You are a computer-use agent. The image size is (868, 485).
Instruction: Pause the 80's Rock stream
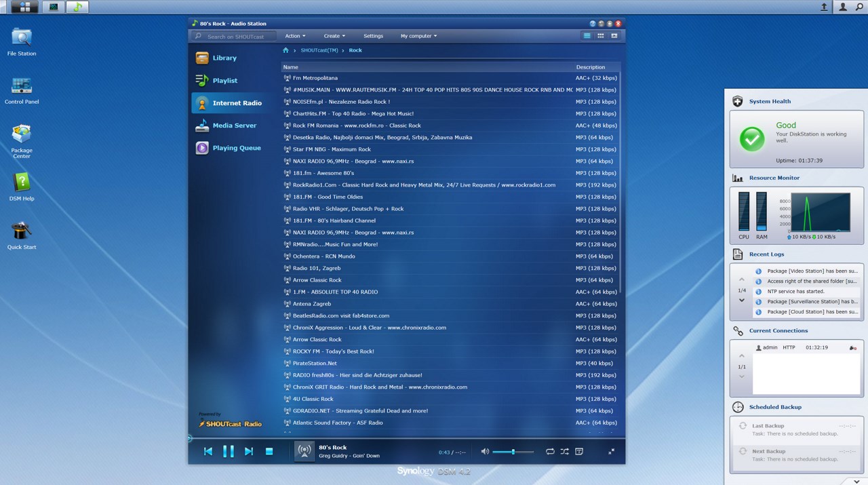[229, 451]
